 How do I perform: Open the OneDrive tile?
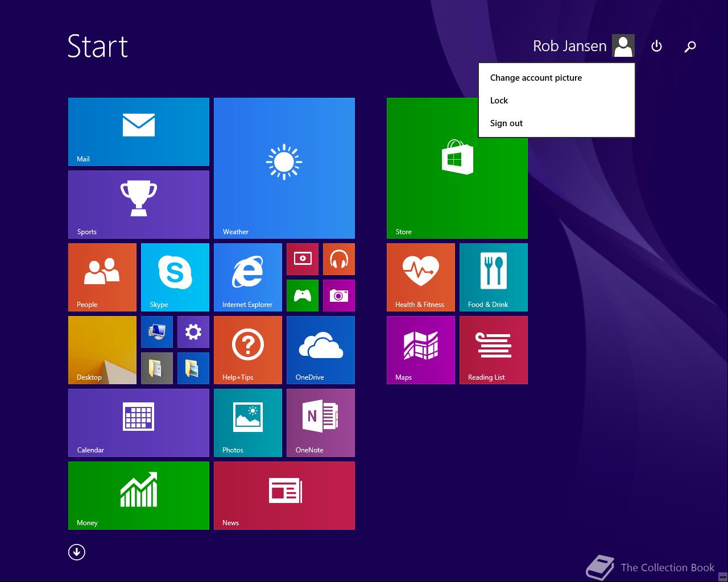(x=321, y=350)
